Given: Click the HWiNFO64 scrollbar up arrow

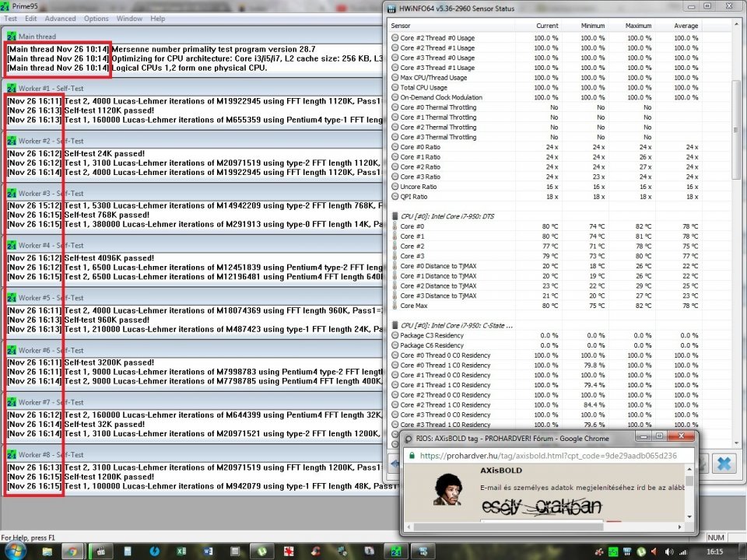Looking at the screenshot, I should click(x=737, y=24).
